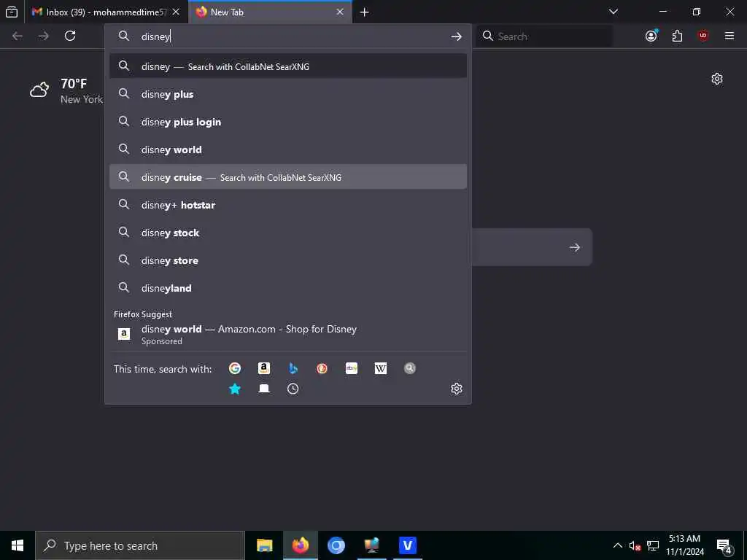Click the network tray icon
747x560 pixels.
pyautogui.click(x=653, y=545)
